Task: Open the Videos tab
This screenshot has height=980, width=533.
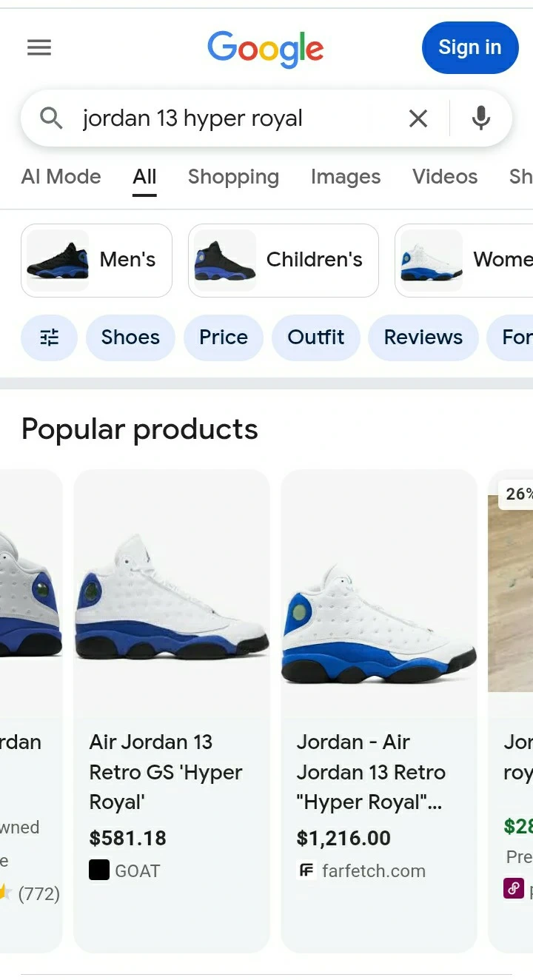Action: (445, 177)
